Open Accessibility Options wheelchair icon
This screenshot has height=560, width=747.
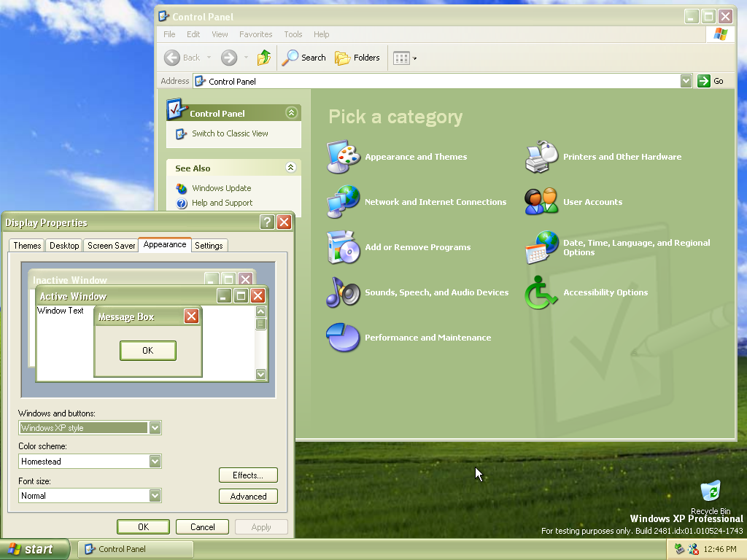tap(542, 292)
